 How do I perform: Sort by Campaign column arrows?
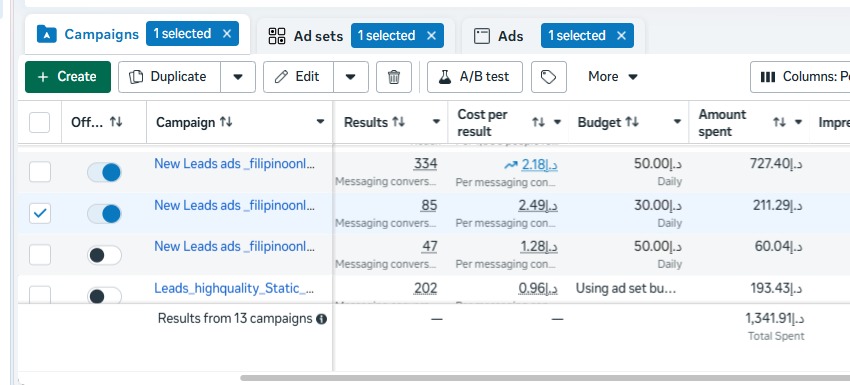point(226,122)
